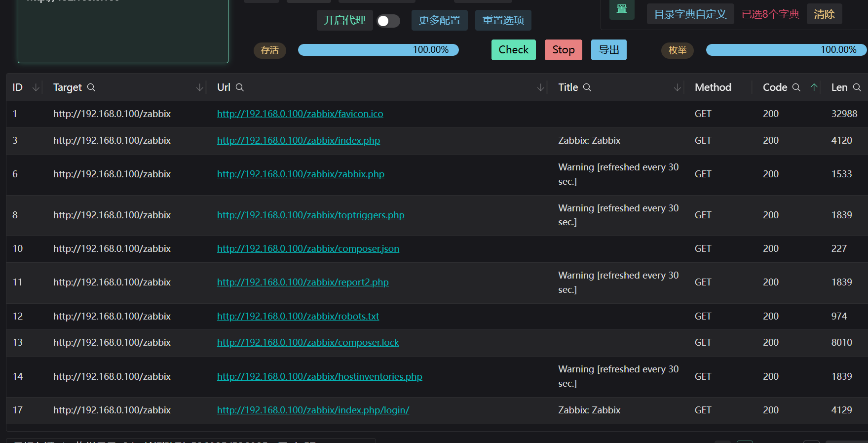The height and width of the screenshot is (443, 868).
Task: Open 更多配置 more configuration
Action: point(440,20)
